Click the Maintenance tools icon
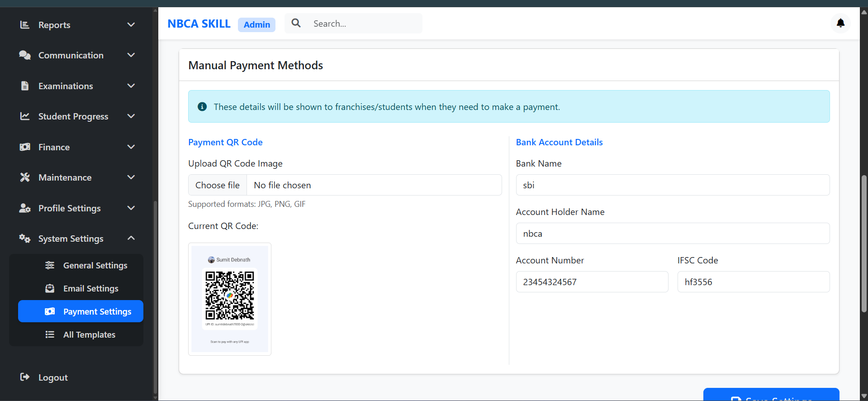This screenshot has height=401, width=868. (25, 177)
